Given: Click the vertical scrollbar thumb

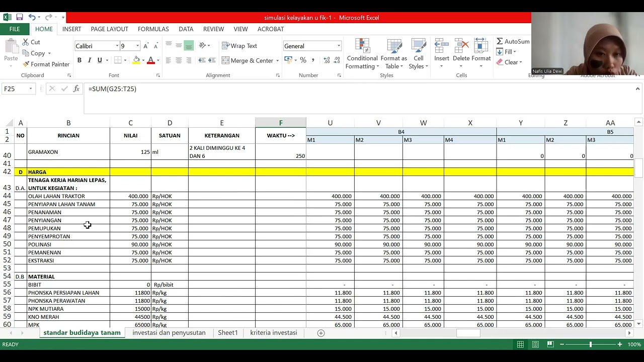Looking at the screenshot, I should 639,168.
